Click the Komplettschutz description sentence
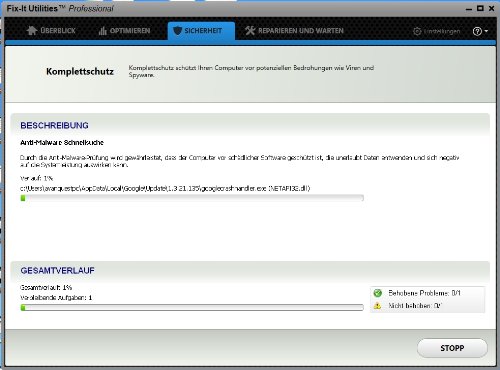 point(251,71)
